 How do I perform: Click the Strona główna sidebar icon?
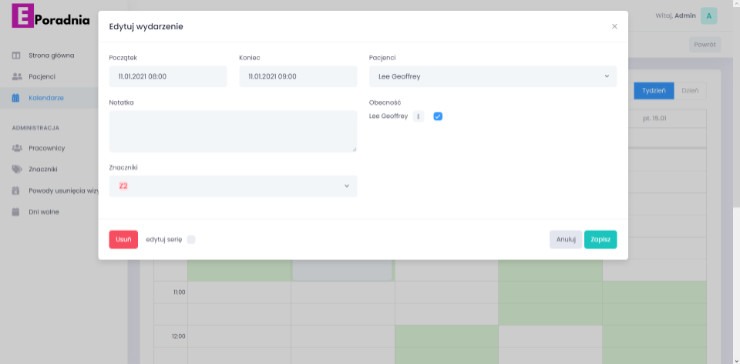tap(16, 56)
